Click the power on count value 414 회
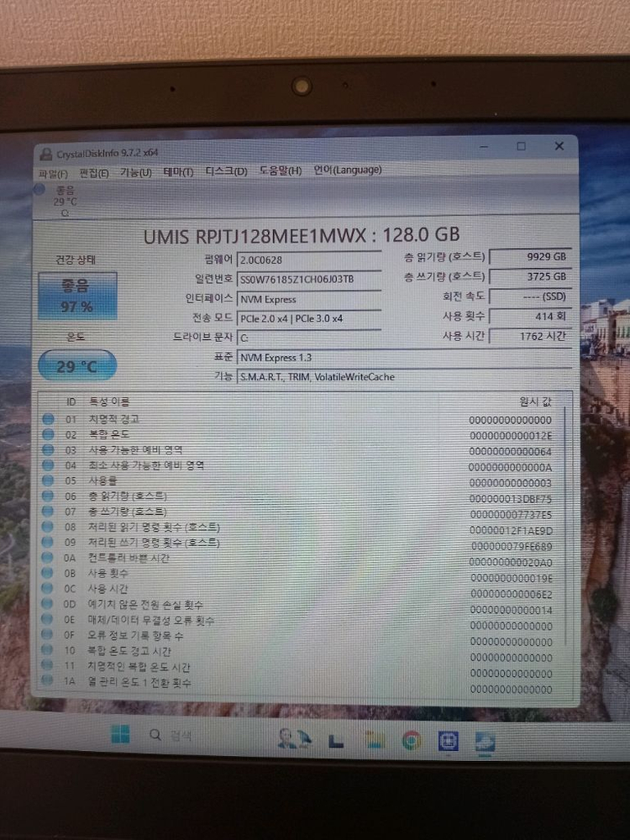This screenshot has width=630, height=840. click(x=531, y=316)
